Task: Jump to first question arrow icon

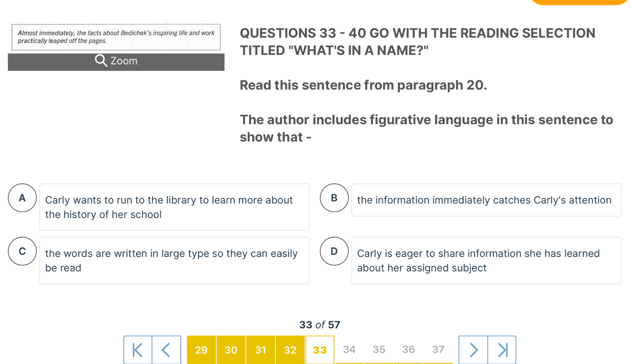Action: [x=138, y=350]
